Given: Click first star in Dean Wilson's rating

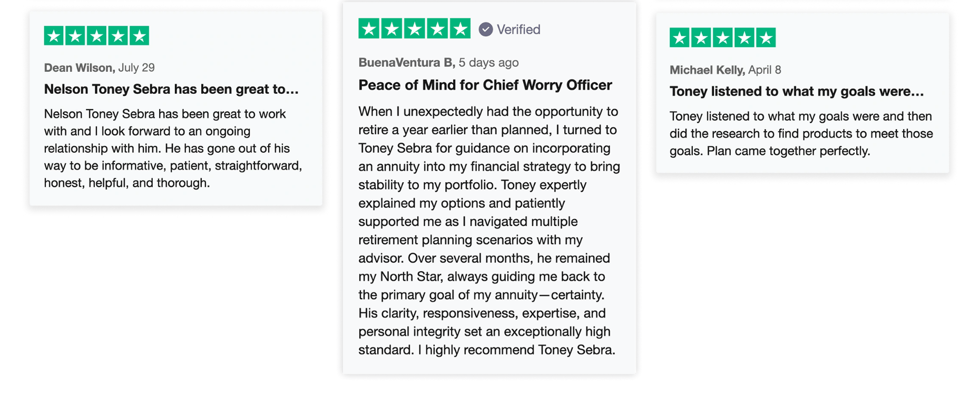Looking at the screenshot, I should click(54, 36).
